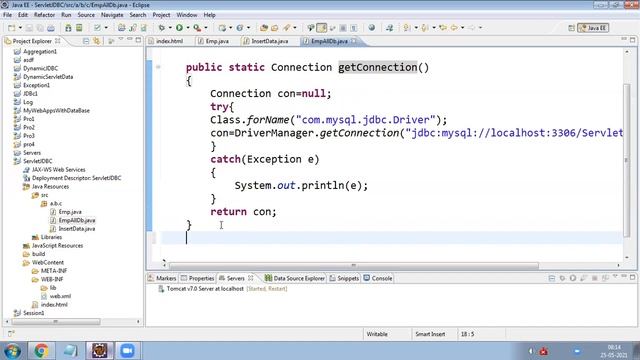Image resolution: width=640 pixels, height=360 pixels.
Task: Open the Navigate menu
Action: (x=112, y=15)
